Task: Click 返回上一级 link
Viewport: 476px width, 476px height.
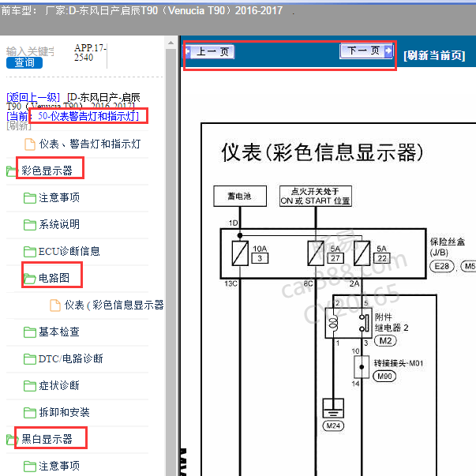Action: (33, 97)
